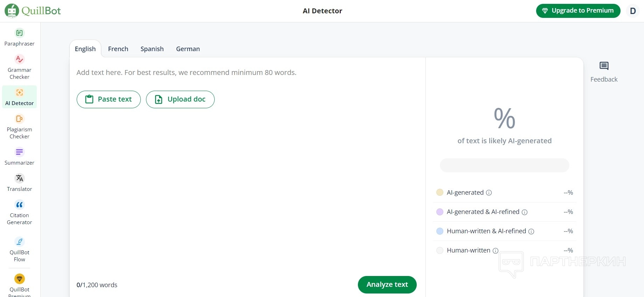Select the Plagiarism Checker icon
Screen dimensions: 644x297
20,119
